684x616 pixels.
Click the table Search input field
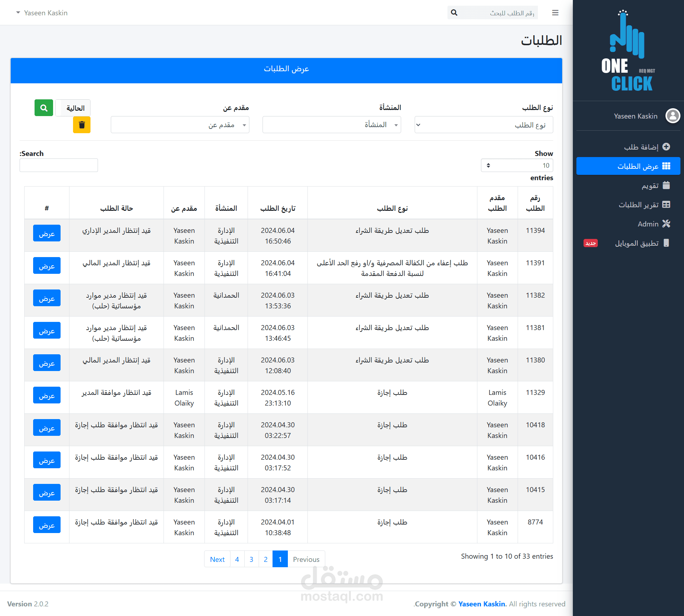(x=59, y=166)
